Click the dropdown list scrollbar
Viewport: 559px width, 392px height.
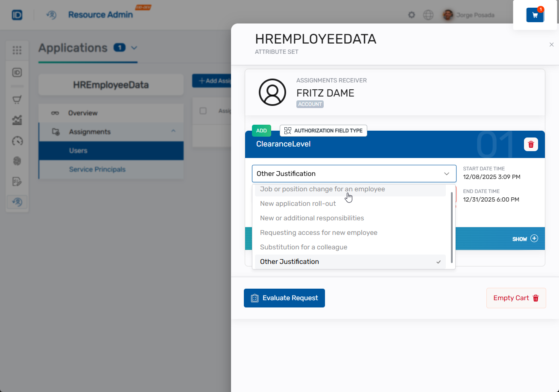[452, 222]
